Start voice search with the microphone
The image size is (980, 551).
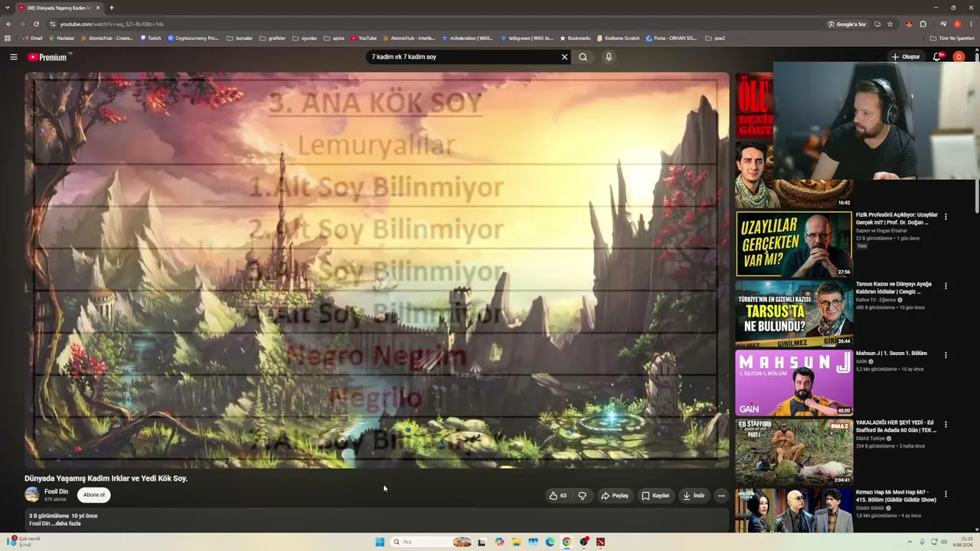click(x=609, y=57)
